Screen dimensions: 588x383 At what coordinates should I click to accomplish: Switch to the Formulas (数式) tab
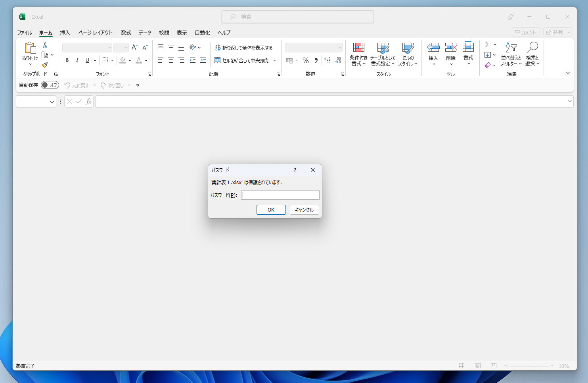coord(126,33)
